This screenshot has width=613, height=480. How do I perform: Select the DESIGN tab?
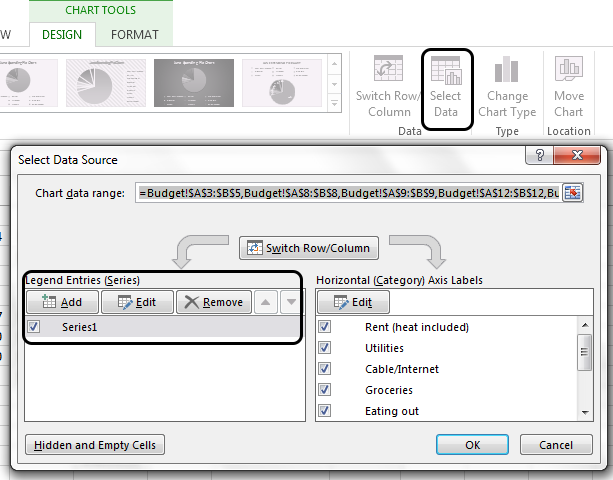(62, 35)
